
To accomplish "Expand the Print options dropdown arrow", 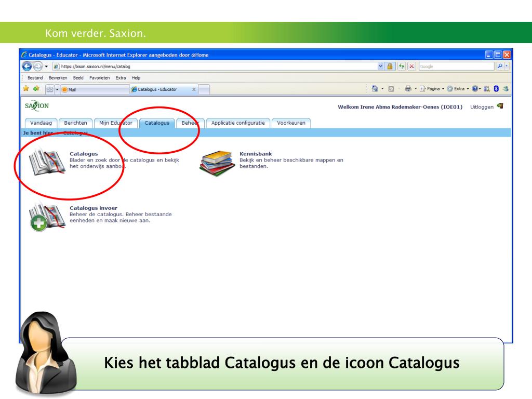I will pyautogui.click(x=416, y=89).
